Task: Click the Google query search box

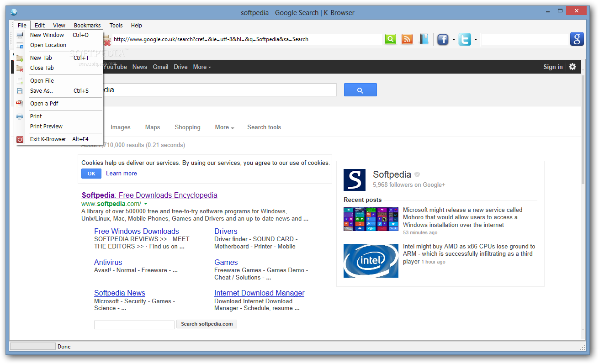Action: tap(219, 90)
